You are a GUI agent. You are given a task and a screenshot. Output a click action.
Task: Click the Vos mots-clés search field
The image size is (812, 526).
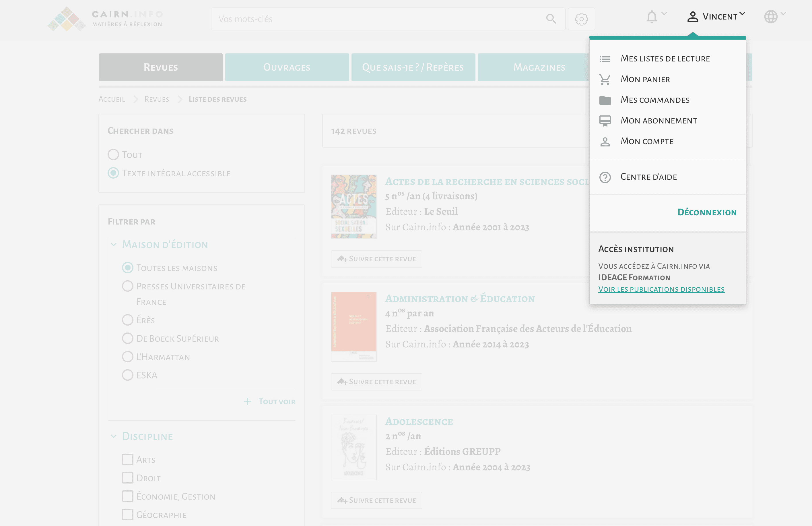[375, 19]
